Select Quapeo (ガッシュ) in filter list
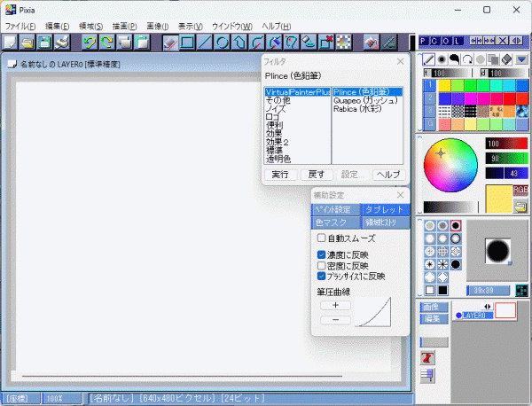 coord(365,101)
